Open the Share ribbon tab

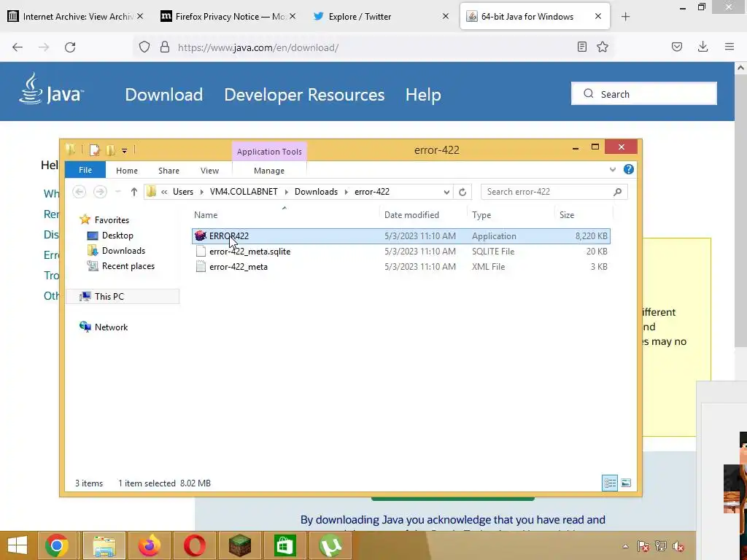coord(169,171)
